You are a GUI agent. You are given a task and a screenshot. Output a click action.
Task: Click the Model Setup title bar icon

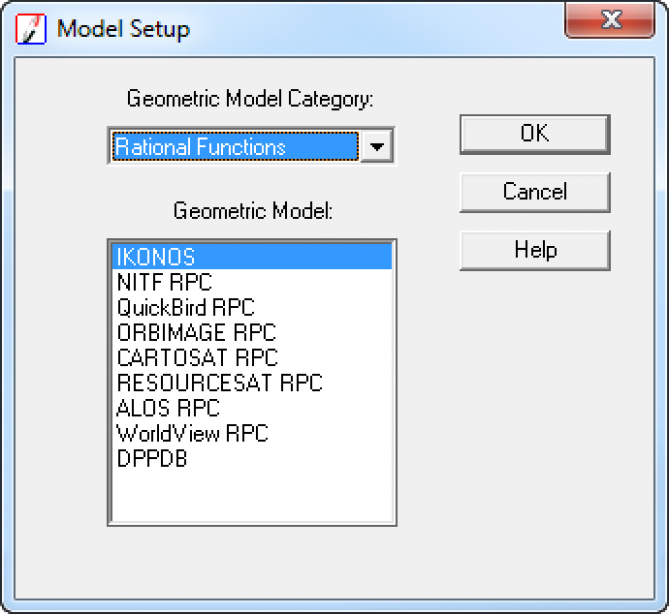point(31,29)
